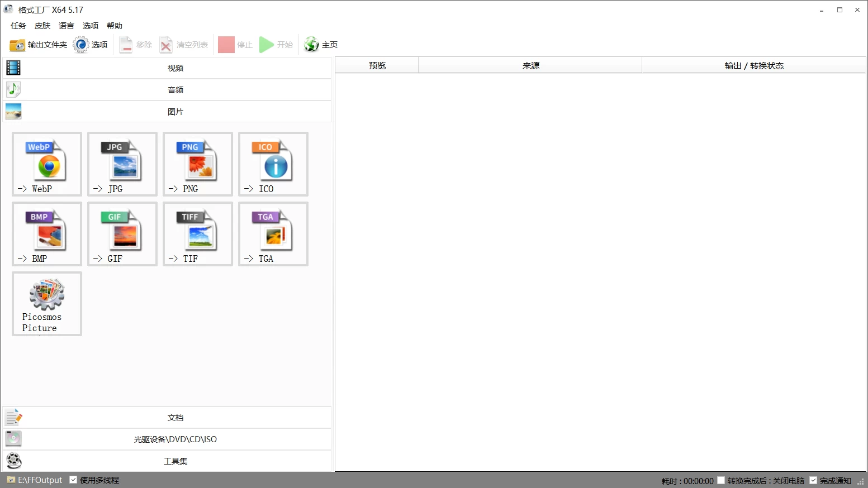Open the 任务 task menu

click(18, 26)
